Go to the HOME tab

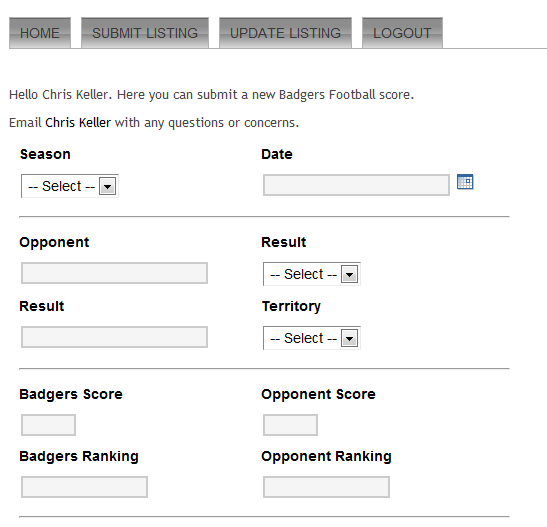40,33
